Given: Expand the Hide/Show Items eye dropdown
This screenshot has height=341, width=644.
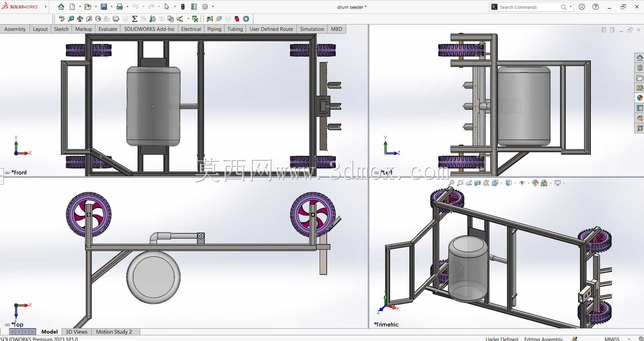Looking at the screenshot, I should 528,183.
